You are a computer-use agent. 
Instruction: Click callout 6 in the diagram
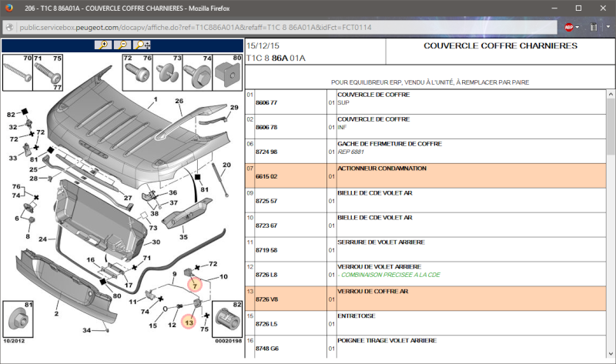[x=17, y=218]
